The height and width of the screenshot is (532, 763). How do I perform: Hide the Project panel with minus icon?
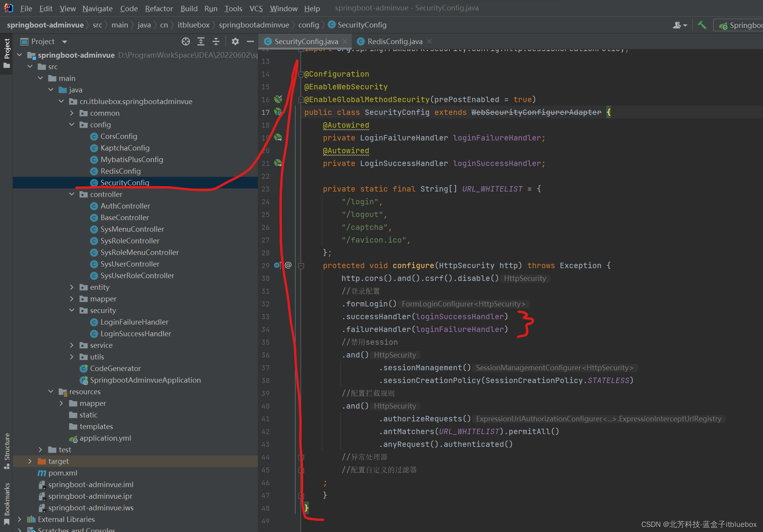(x=250, y=41)
